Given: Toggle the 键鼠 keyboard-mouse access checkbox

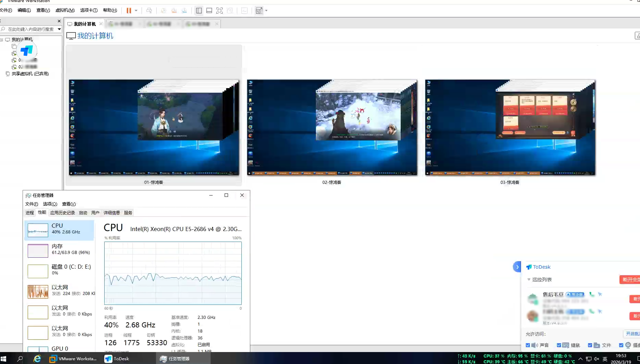Looking at the screenshot, I should pos(559,345).
